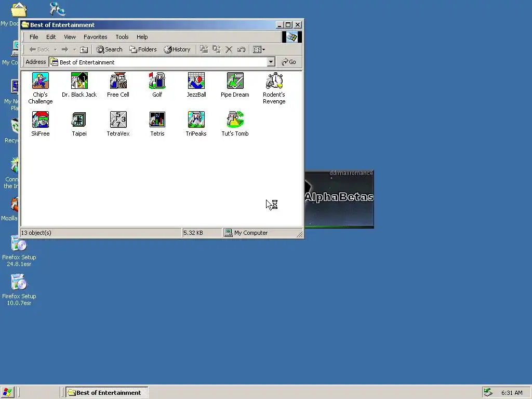
Task: Select the TriPeaks icon
Action: coord(196,120)
